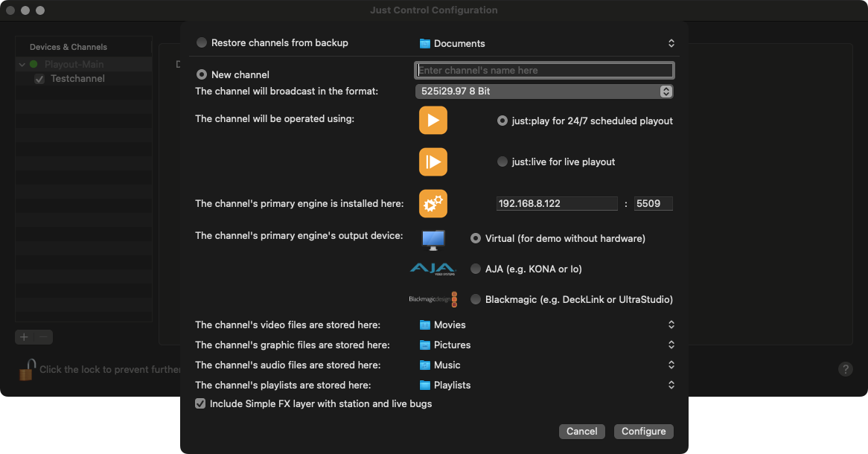Viewport: 868px width, 454px height.
Task: Click the Cancel button
Action: pyautogui.click(x=582, y=432)
